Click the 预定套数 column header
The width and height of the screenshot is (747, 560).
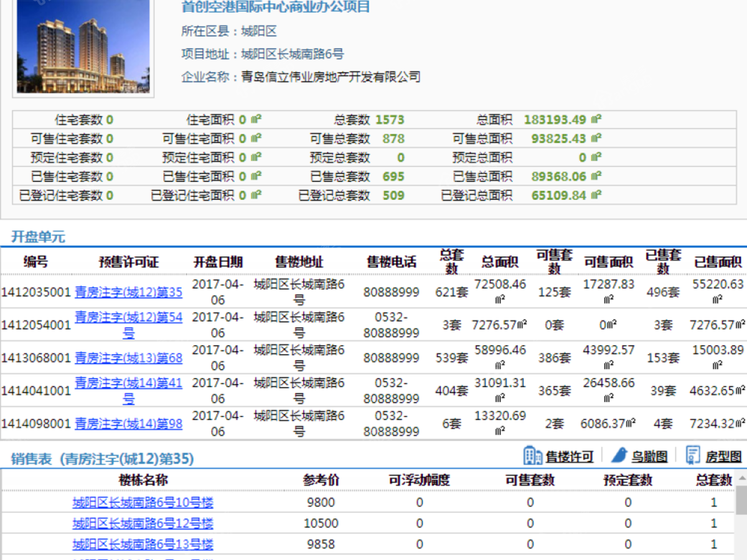point(628,480)
